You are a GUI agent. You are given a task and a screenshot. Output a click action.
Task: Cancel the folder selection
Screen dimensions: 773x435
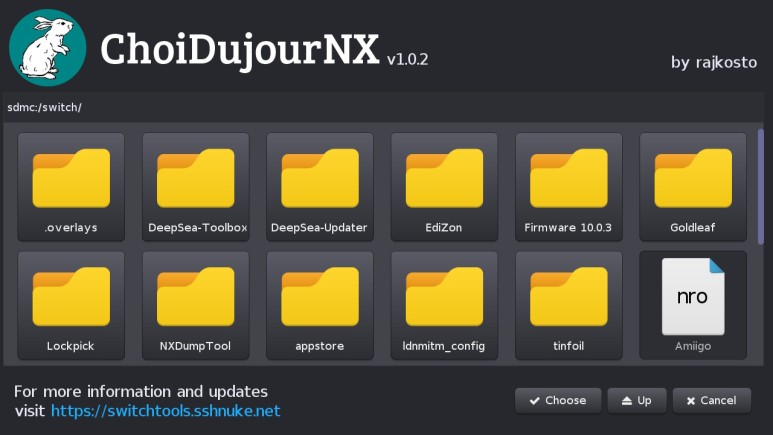coord(712,400)
